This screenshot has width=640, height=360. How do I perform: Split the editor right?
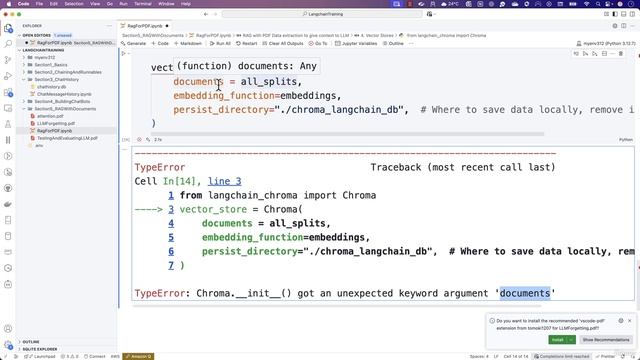tap(624, 26)
